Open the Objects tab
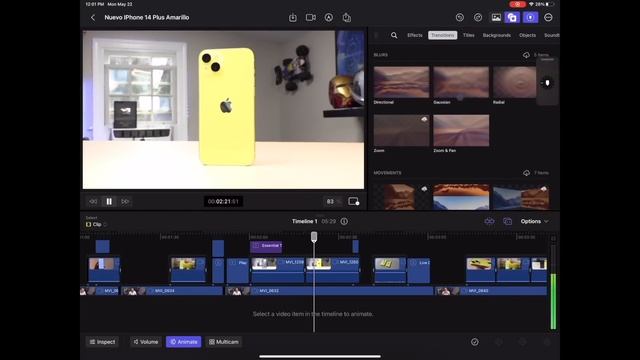The image size is (640, 360). tap(527, 36)
